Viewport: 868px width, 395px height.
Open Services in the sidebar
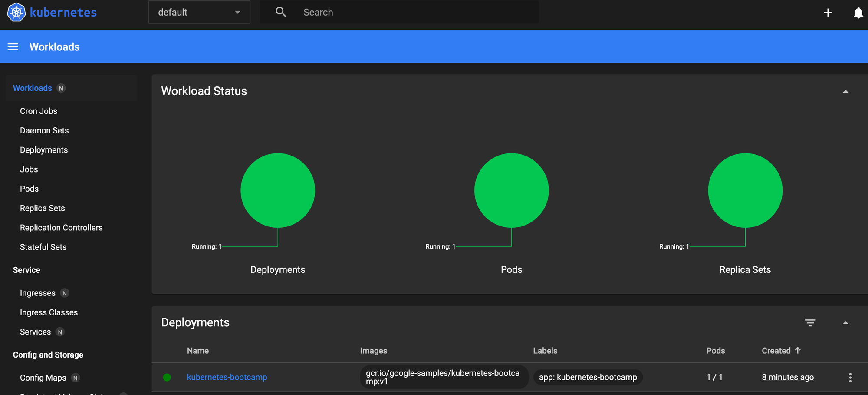click(35, 332)
